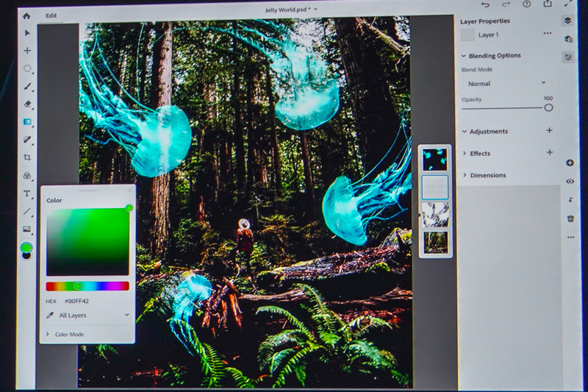Select the Adjustment circles tool

tap(27, 176)
